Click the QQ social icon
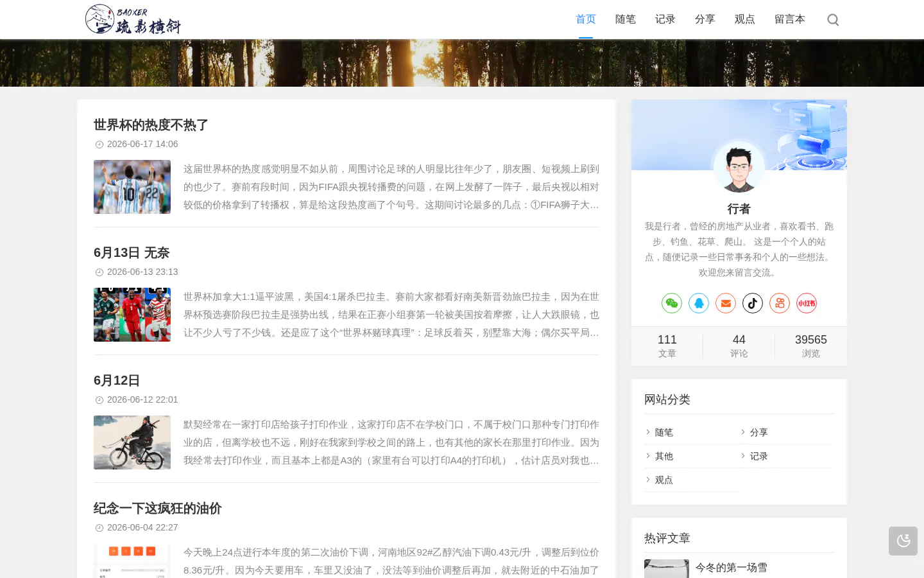924x578 pixels. [x=699, y=303]
